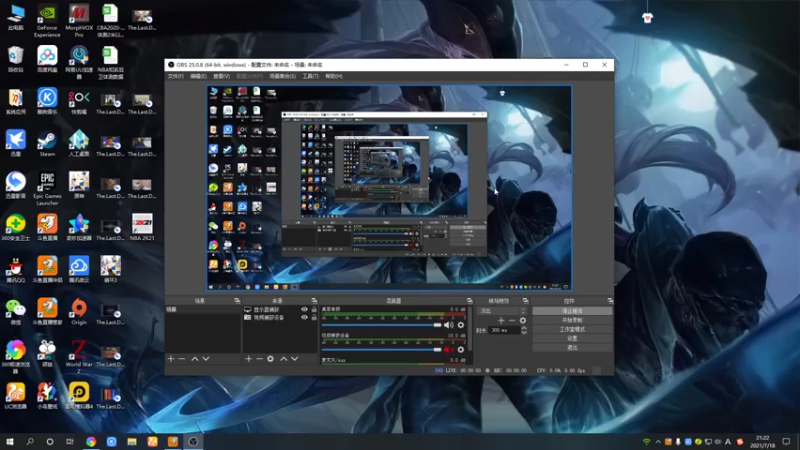The image size is (800, 450).
Task: Open the Windows Start menu
Action: coord(10,441)
